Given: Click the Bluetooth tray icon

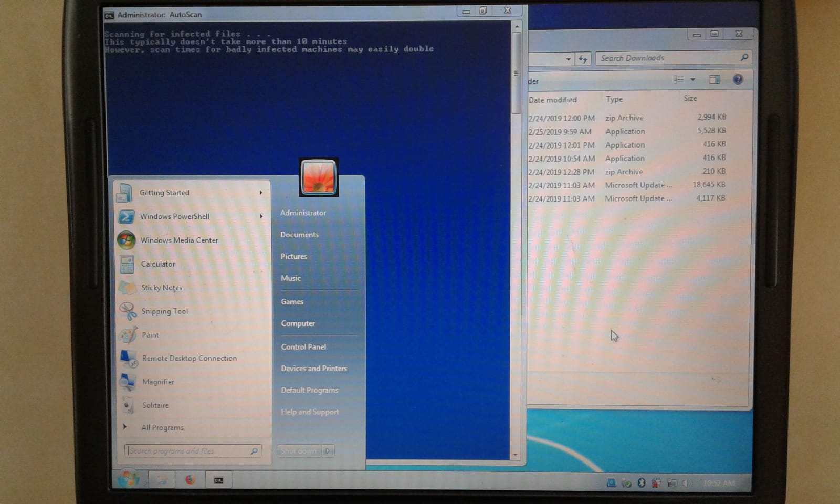Looking at the screenshot, I should pos(641,483).
